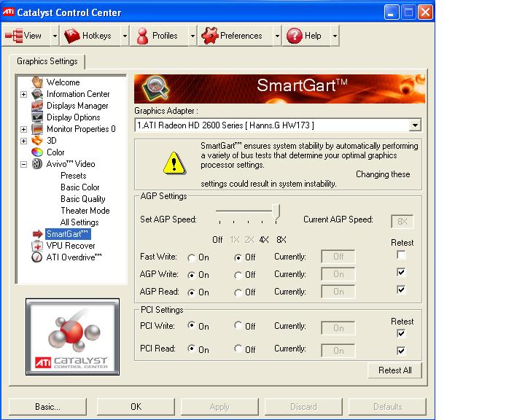Enable the Fast Write retest checkbox
The image size is (525, 420).
[x=401, y=255]
